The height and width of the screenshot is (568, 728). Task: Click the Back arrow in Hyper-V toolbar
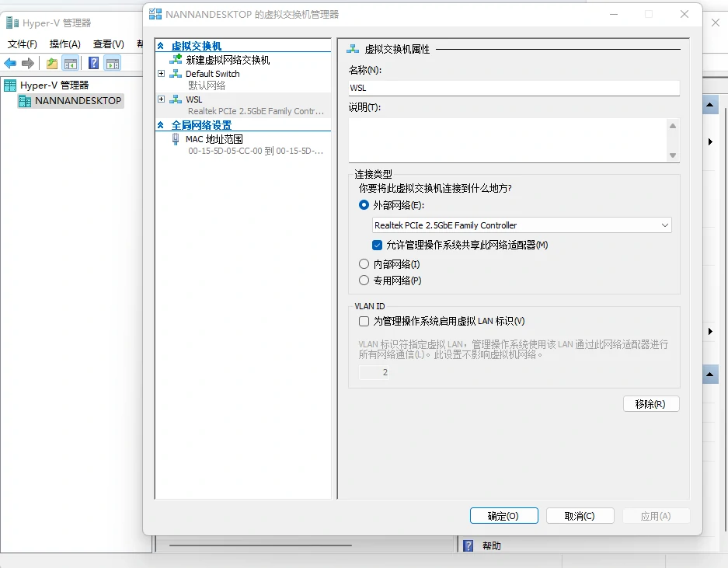(10, 63)
